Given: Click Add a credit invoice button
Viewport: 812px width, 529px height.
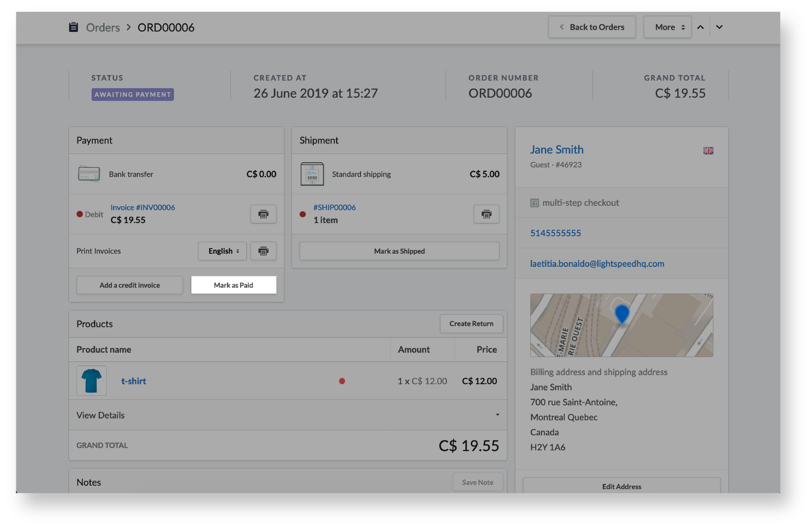Looking at the screenshot, I should 130,285.
